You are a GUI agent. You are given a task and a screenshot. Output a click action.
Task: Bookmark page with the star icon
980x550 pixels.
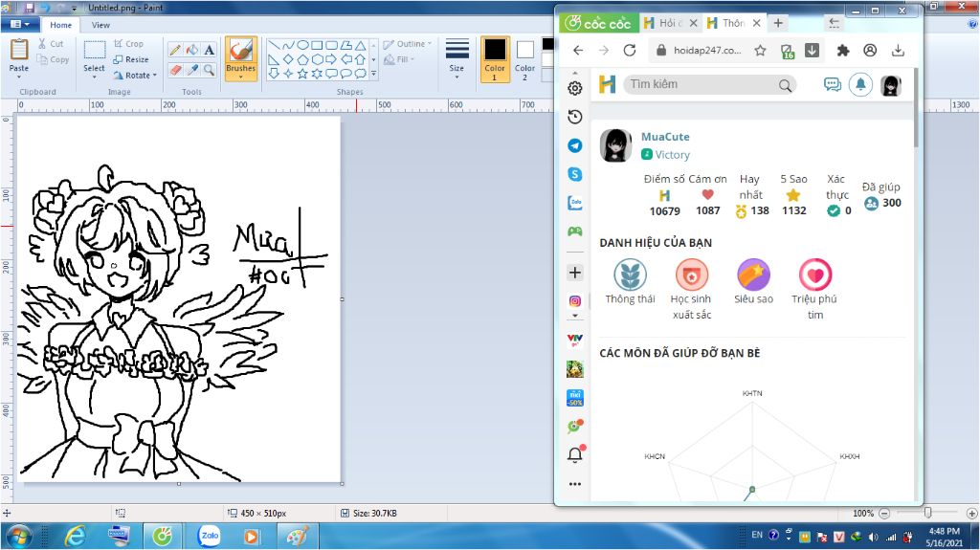click(x=760, y=51)
